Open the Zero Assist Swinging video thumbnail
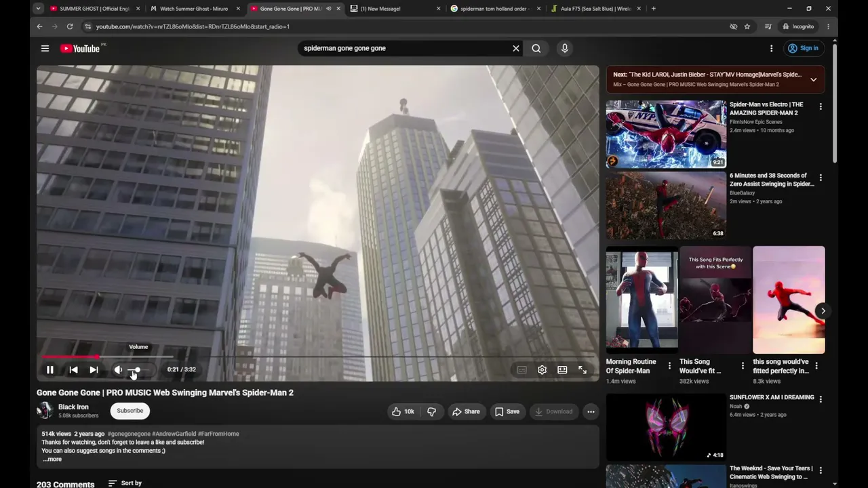This screenshot has width=868, height=488. (666, 205)
